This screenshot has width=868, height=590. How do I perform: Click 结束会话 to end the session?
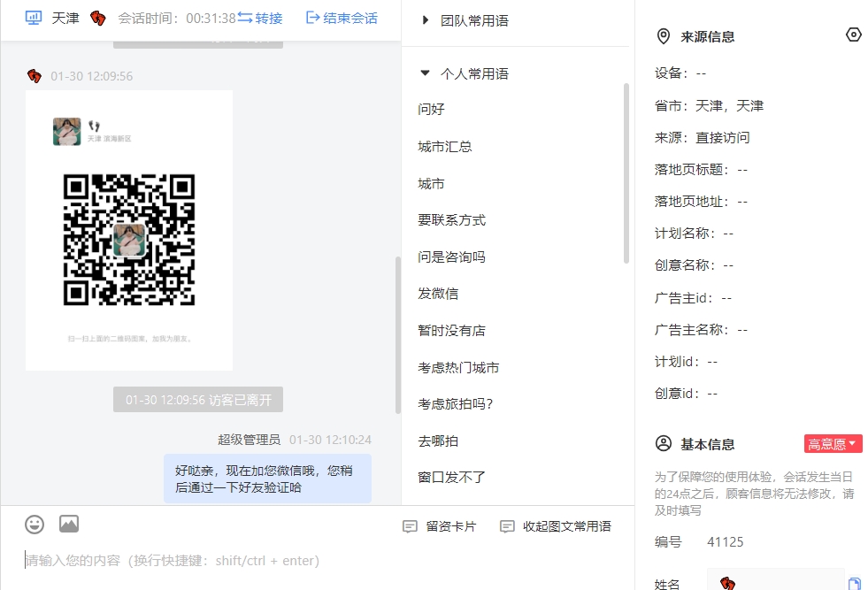342,19
